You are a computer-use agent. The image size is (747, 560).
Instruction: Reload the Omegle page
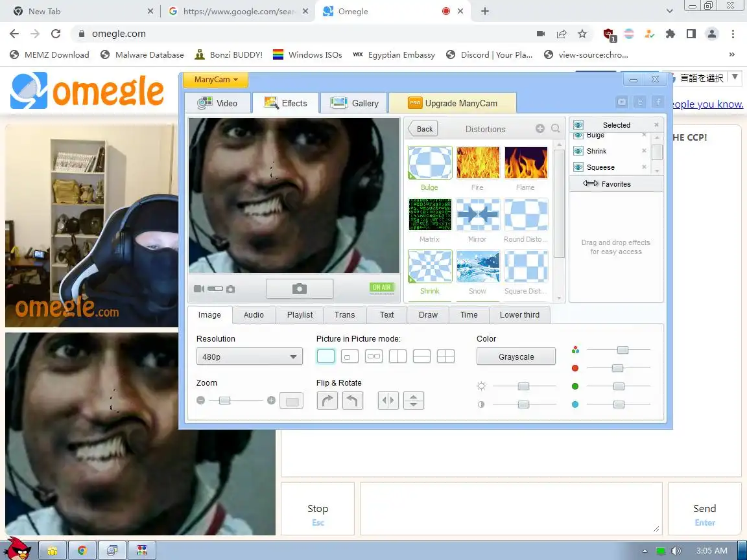tap(56, 34)
